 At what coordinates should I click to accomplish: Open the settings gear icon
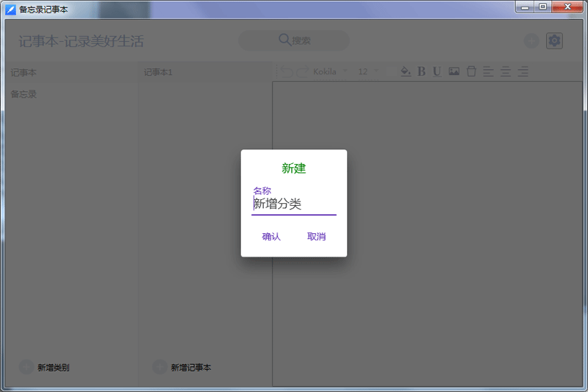click(554, 40)
